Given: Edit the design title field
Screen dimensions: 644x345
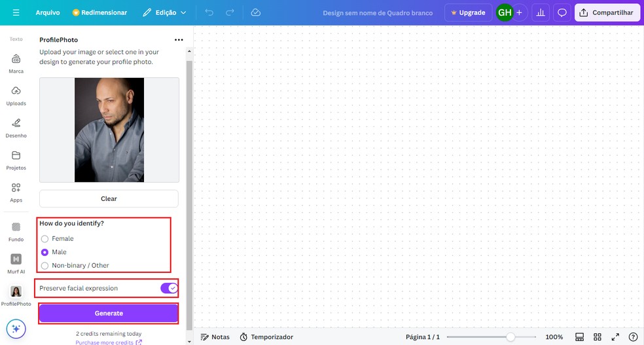Looking at the screenshot, I should click(378, 12).
